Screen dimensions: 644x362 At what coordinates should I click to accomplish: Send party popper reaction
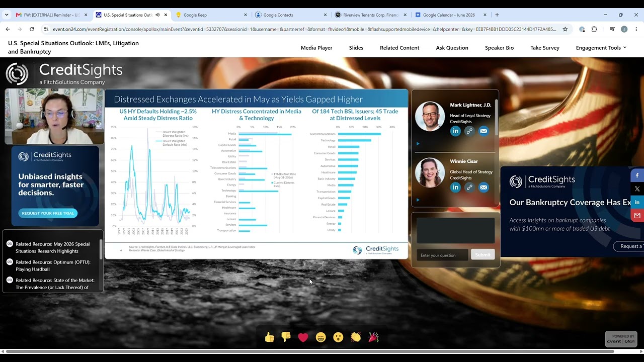(373, 337)
